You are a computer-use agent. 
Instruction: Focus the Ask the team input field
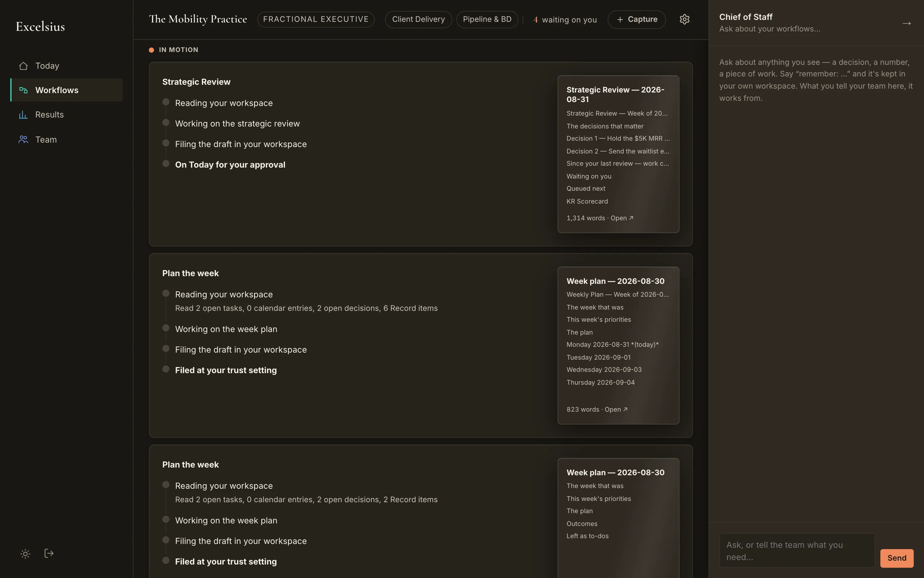coord(797,550)
